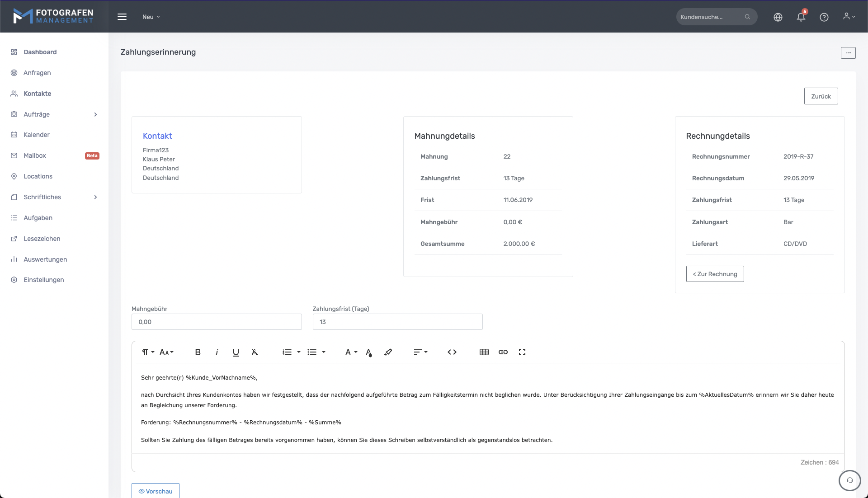
Task: Open the Neu dropdown menu
Action: click(151, 17)
